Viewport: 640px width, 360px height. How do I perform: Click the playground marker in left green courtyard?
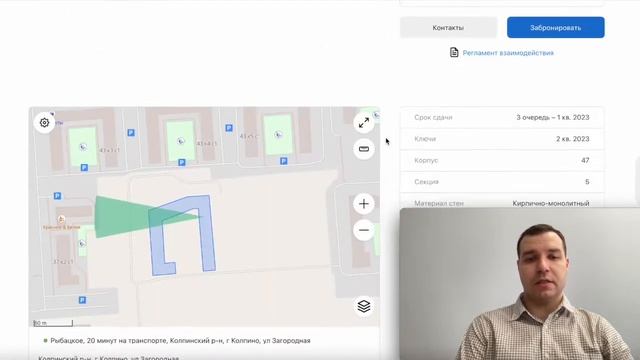[83, 147]
